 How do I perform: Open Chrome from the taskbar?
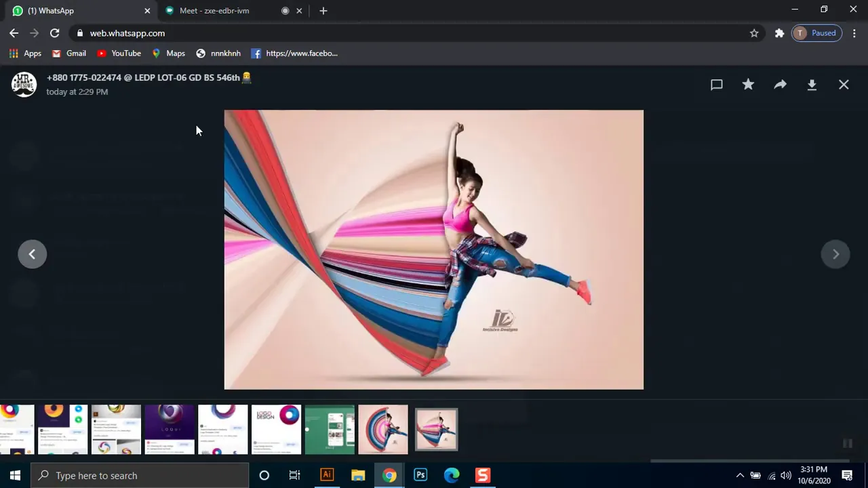389,475
